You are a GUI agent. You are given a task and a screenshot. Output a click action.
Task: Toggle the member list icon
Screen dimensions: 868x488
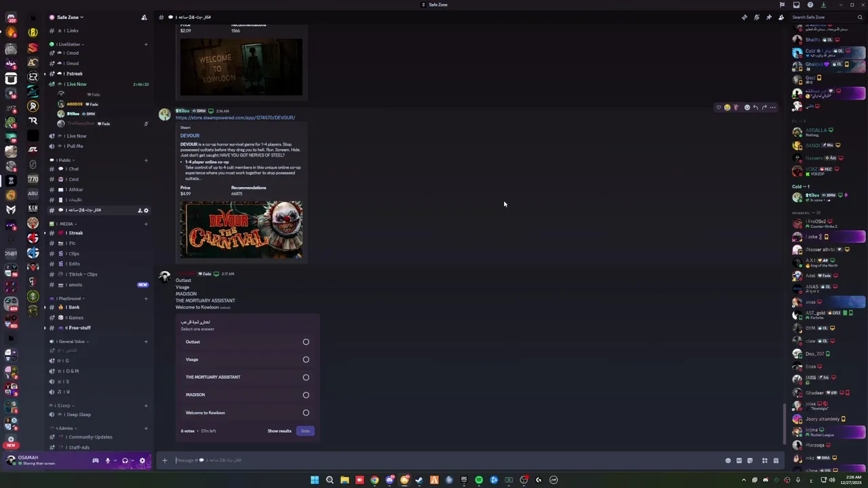781,17
